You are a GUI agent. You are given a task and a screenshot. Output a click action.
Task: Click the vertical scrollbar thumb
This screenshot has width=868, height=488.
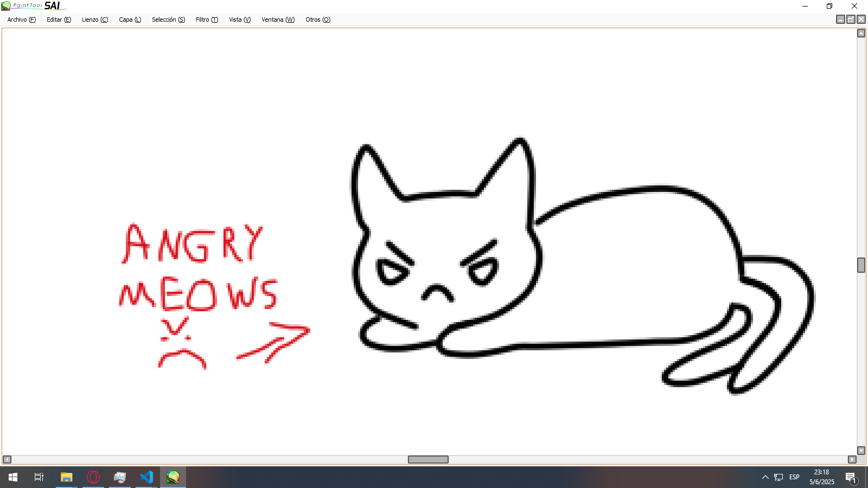pos(861,265)
